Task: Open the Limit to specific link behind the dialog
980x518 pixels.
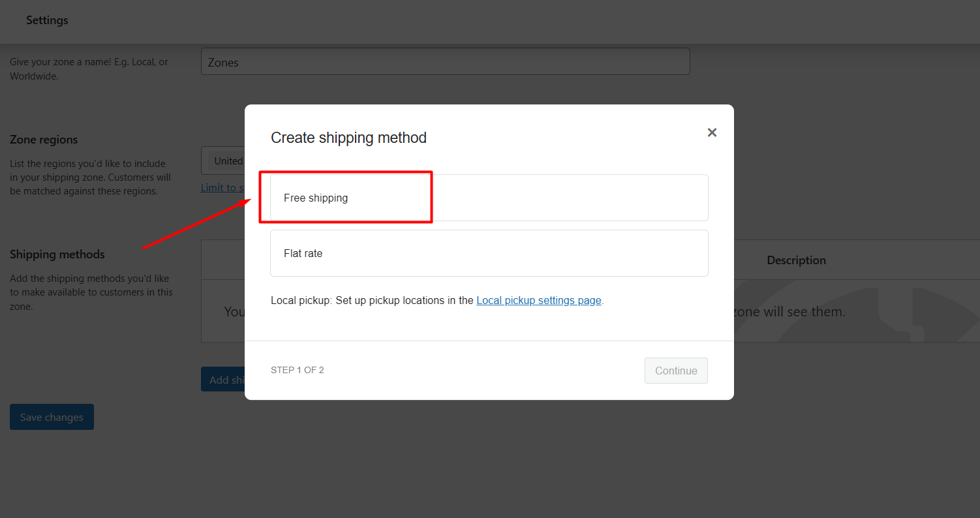Action: tap(222, 188)
